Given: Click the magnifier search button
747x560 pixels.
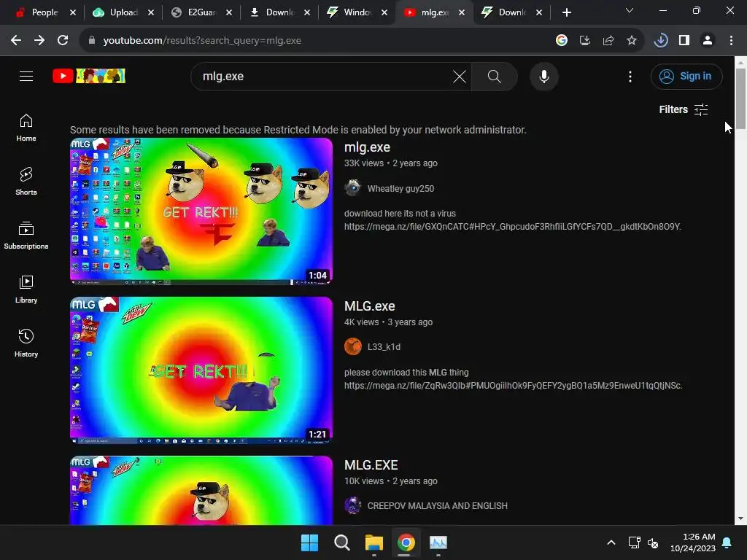Looking at the screenshot, I should click(495, 76).
